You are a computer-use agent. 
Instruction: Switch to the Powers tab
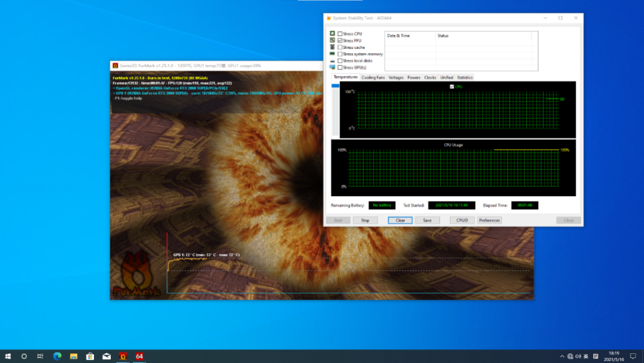click(x=413, y=77)
